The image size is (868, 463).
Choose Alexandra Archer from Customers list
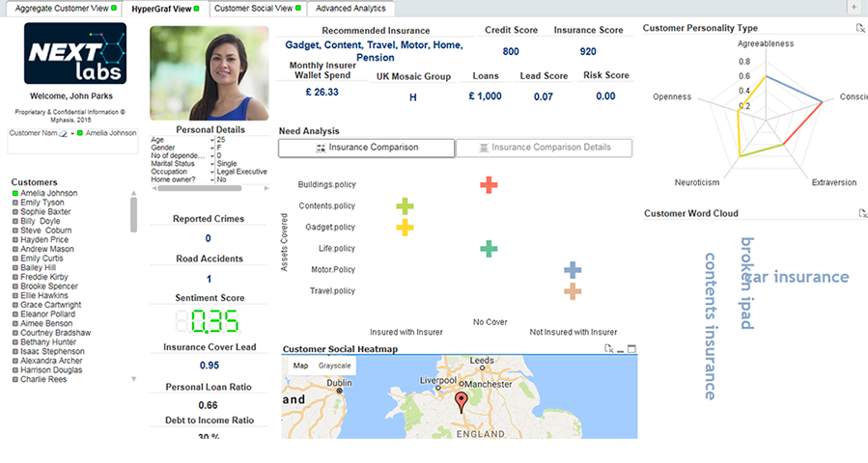(x=51, y=361)
